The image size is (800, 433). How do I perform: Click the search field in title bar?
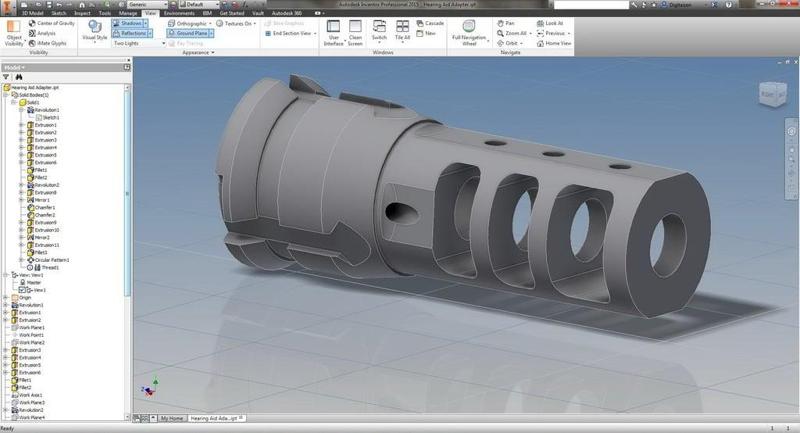[591, 5]
